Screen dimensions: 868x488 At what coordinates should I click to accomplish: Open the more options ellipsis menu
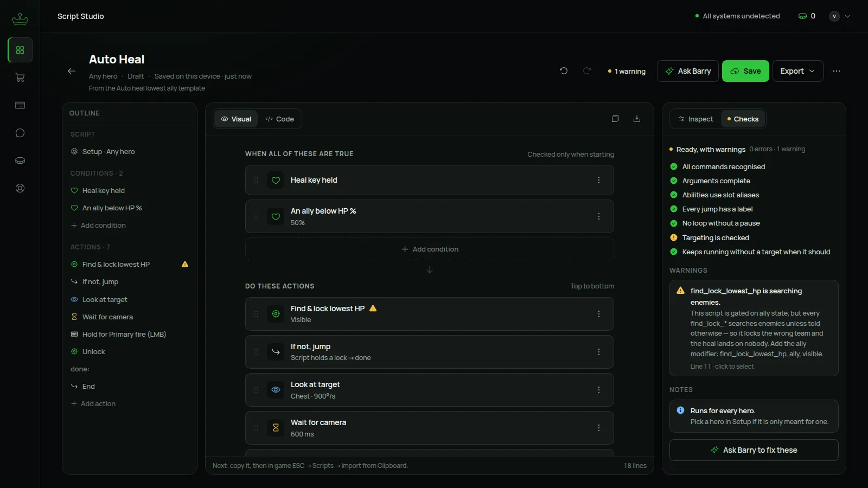(837, 71)
